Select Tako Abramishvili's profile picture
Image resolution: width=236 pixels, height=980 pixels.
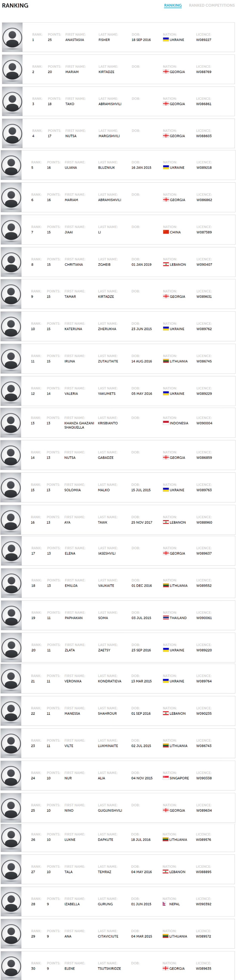point(12,102)
